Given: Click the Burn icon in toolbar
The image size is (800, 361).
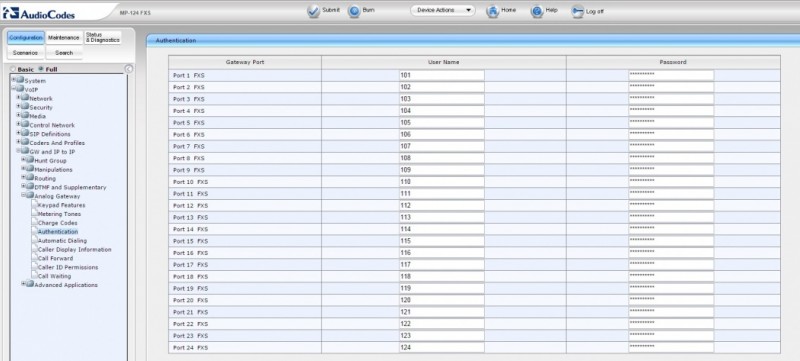Looking at the screenshot, I should coord(354,11).
